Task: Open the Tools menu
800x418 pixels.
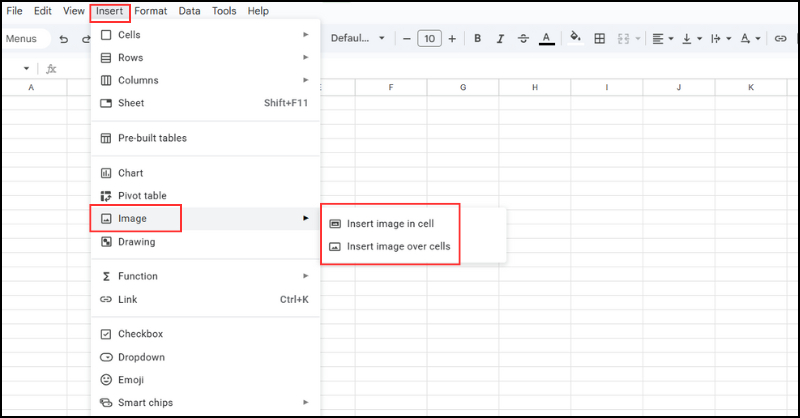Action: (x=224, y=11)
